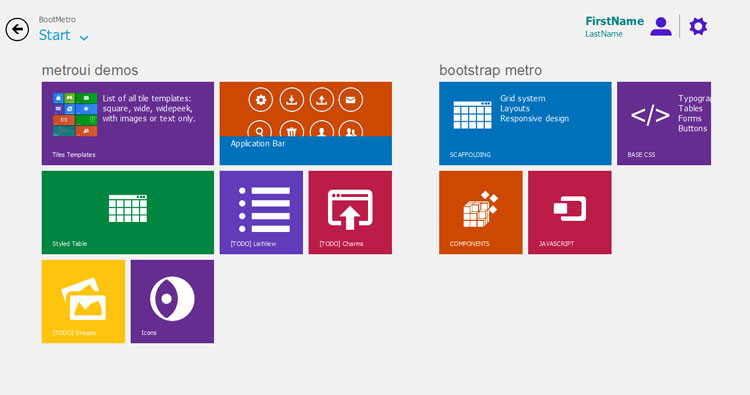Click the "Responsive design" text in Scaffolding tile
Screen dimensions: 750x395
click(535, 119)
